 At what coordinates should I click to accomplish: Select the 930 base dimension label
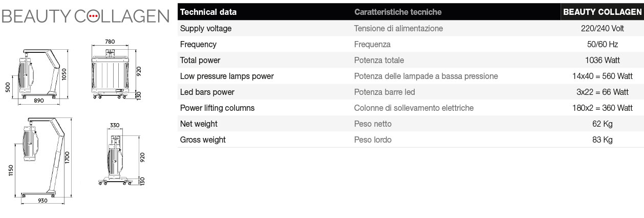tap(42, 201)
